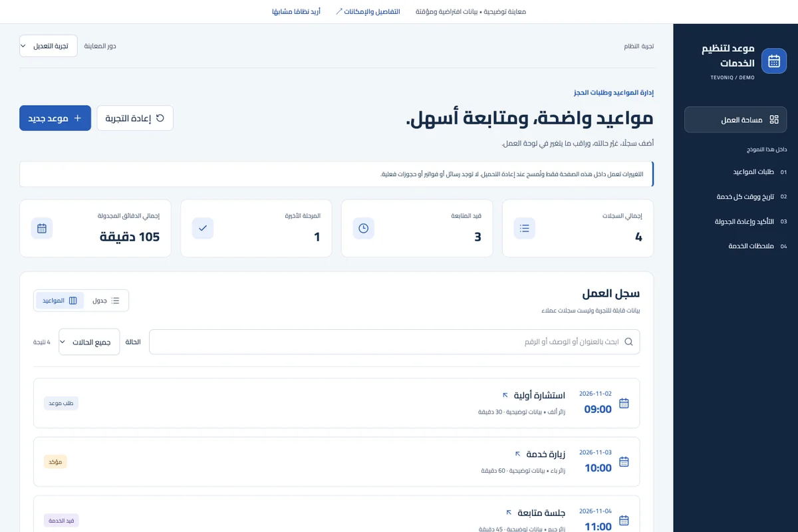This screenshot has height=532, width=798.
Task: Click the موعد جديد button
Action: pos(55,118)
